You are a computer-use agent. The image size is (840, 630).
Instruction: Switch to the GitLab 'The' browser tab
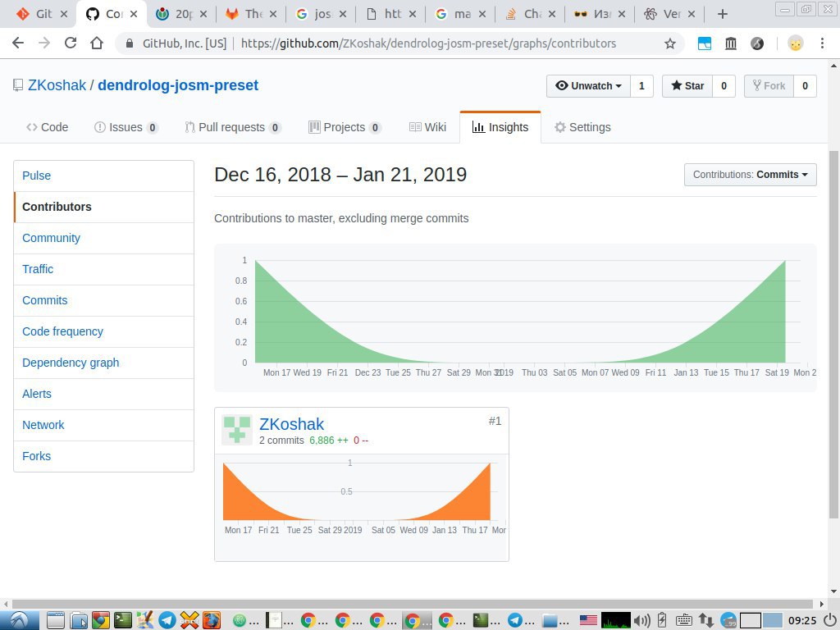(251, 14)
